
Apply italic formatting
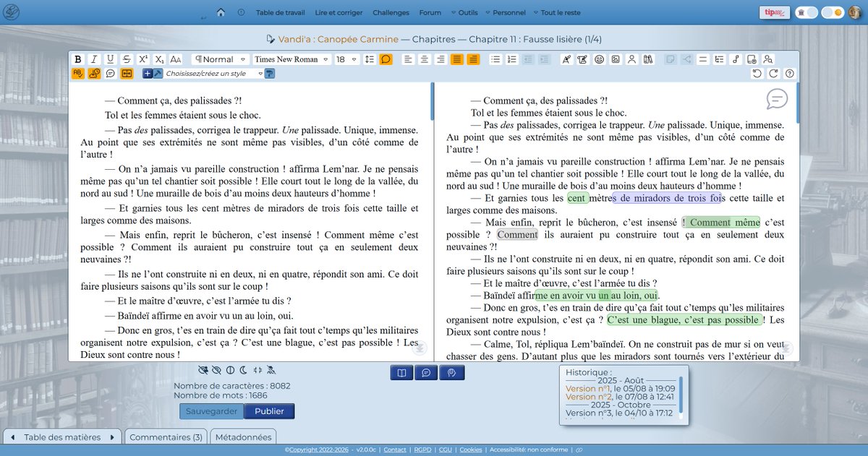point(94,59)
